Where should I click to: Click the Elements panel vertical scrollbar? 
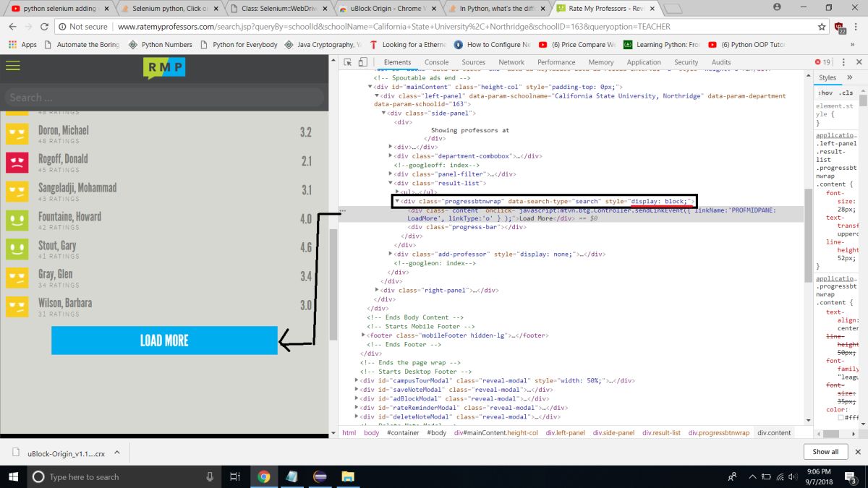807,235
